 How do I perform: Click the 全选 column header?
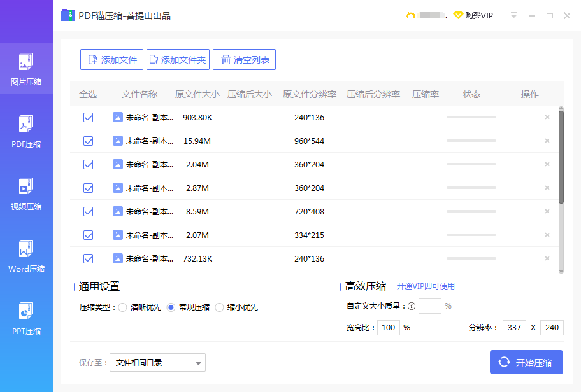88,94
